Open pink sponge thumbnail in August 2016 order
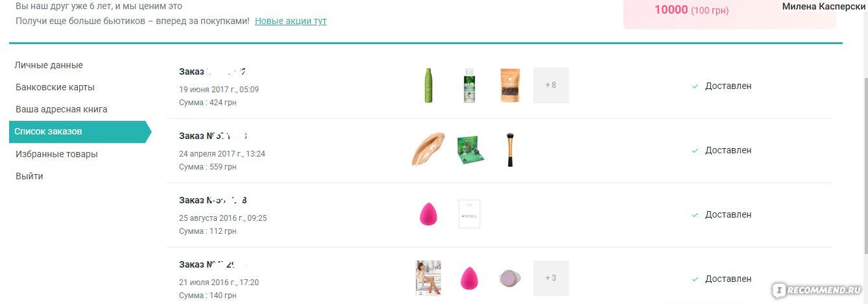 pos(428,214)
